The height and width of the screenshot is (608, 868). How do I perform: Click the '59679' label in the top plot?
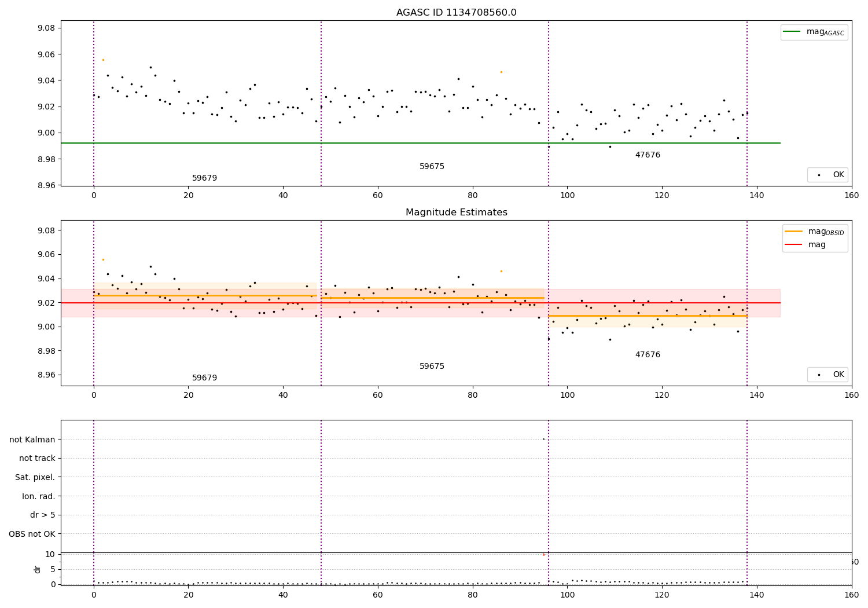click(x=204, y=178)
